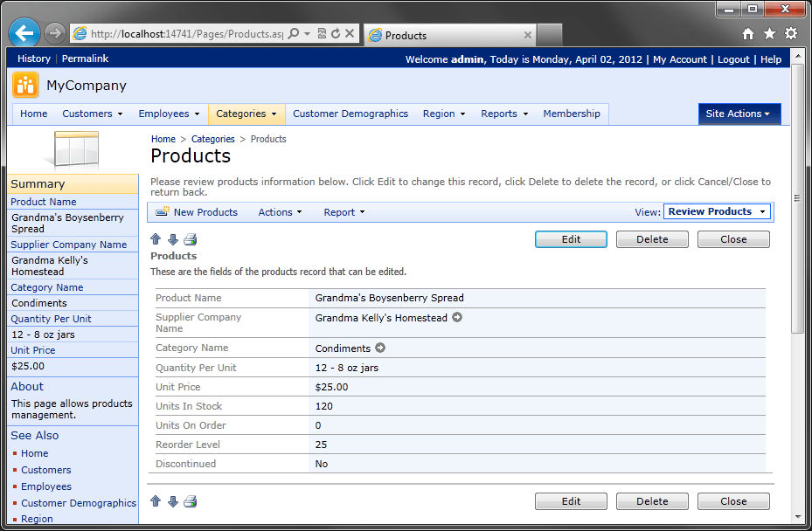
Task: Click the Edit button for the product
Action: [571, 238]
